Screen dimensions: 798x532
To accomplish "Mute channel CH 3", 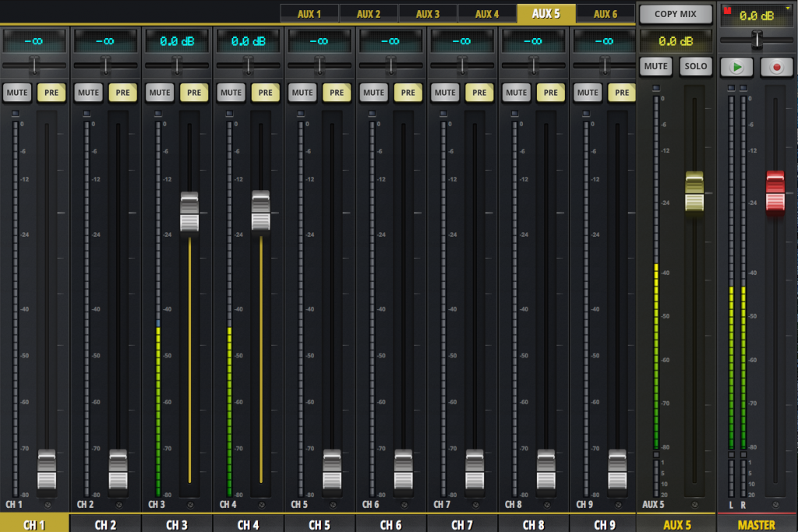I will click(159, 93).
